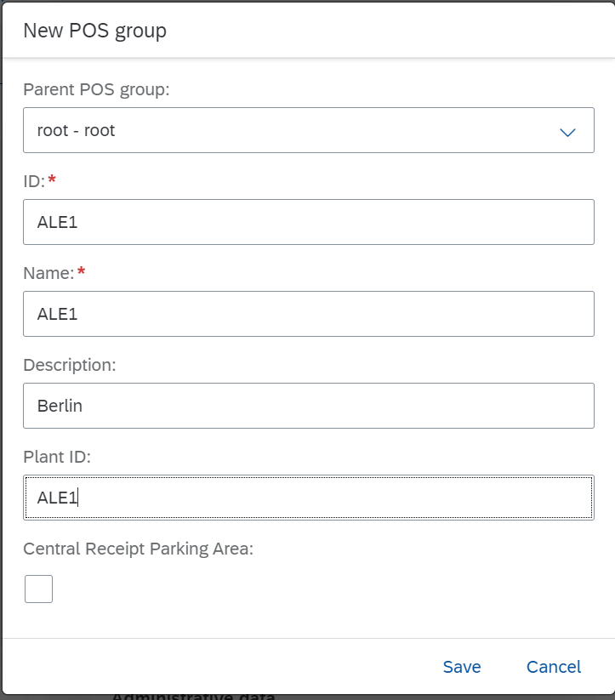Enable the Central Receipt Parking Area checkbox
Screen dimensions: 615x700
(38, 589)
